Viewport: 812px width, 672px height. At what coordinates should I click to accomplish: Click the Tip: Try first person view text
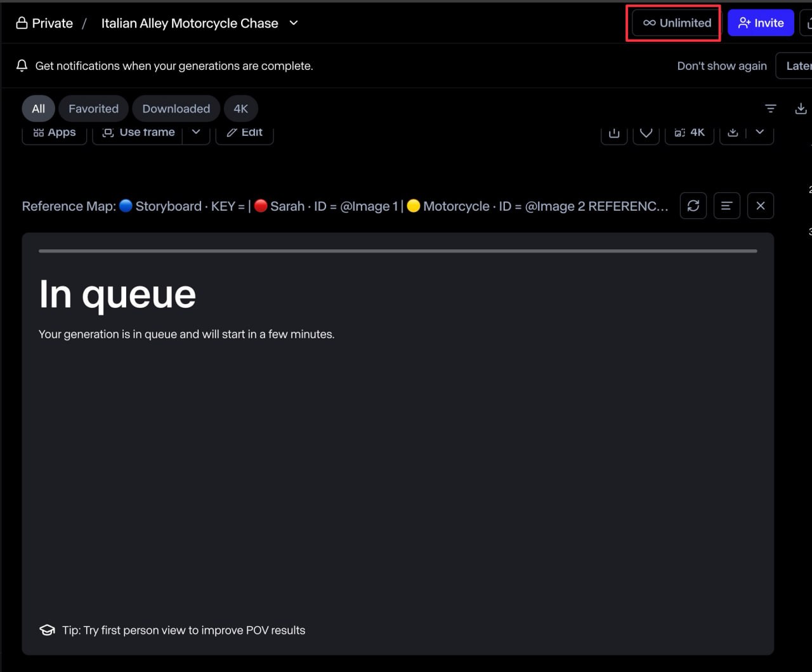click(x=184, y=630)
